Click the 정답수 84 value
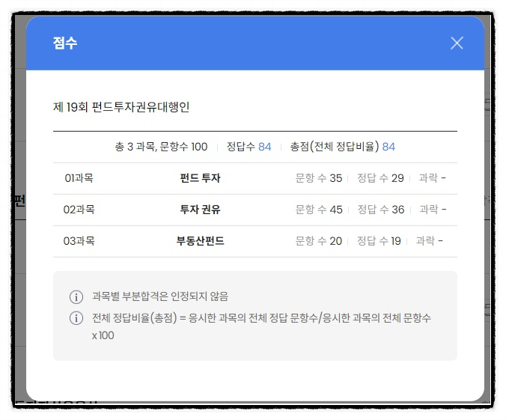 click(x=249, y=147)
